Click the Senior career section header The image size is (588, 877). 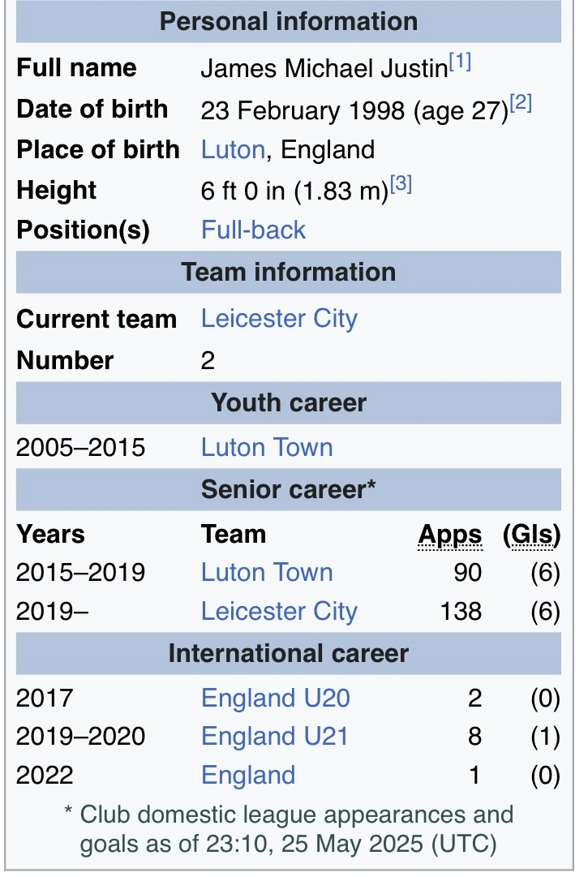click(x=289, y=490)
